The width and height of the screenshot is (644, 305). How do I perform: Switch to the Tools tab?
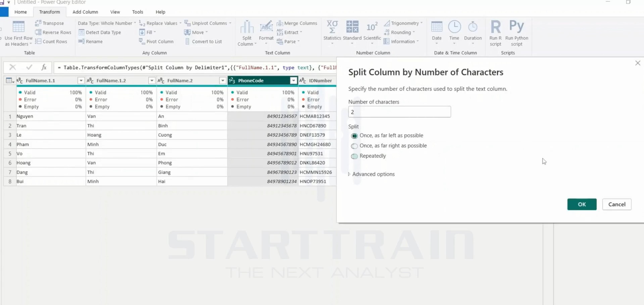coord(138,12)
